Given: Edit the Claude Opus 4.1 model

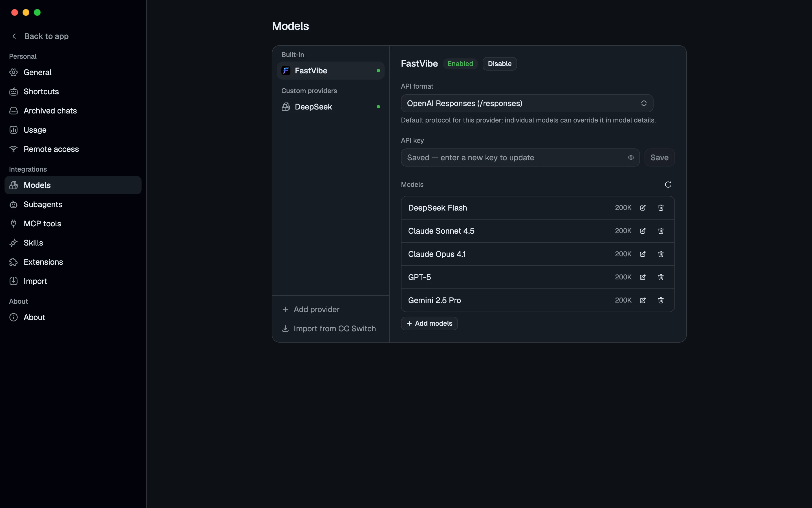Looking at the screenshot, I should (643, 254).
